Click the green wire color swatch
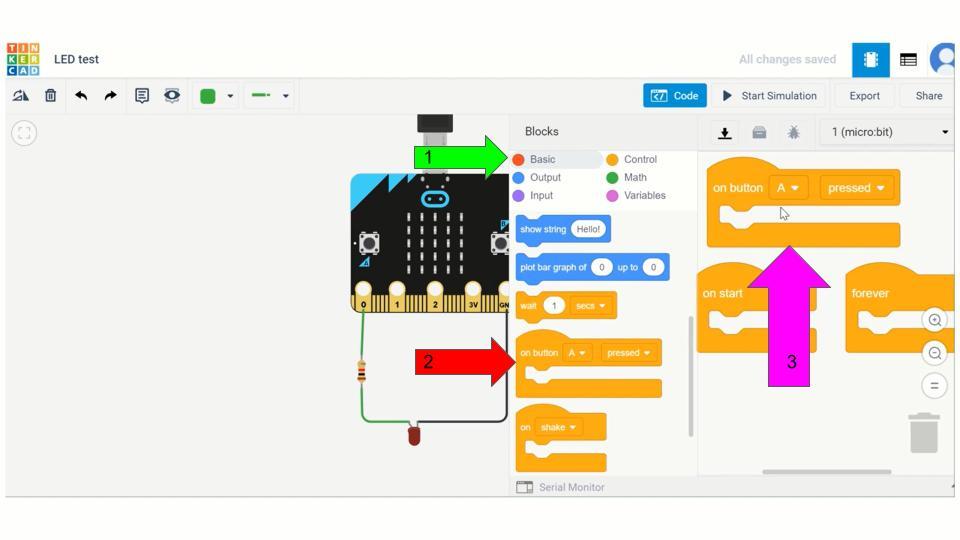Image resolution: width=960 pixels, height=540 pixels. pyautogui.click(x=208, y=96)
